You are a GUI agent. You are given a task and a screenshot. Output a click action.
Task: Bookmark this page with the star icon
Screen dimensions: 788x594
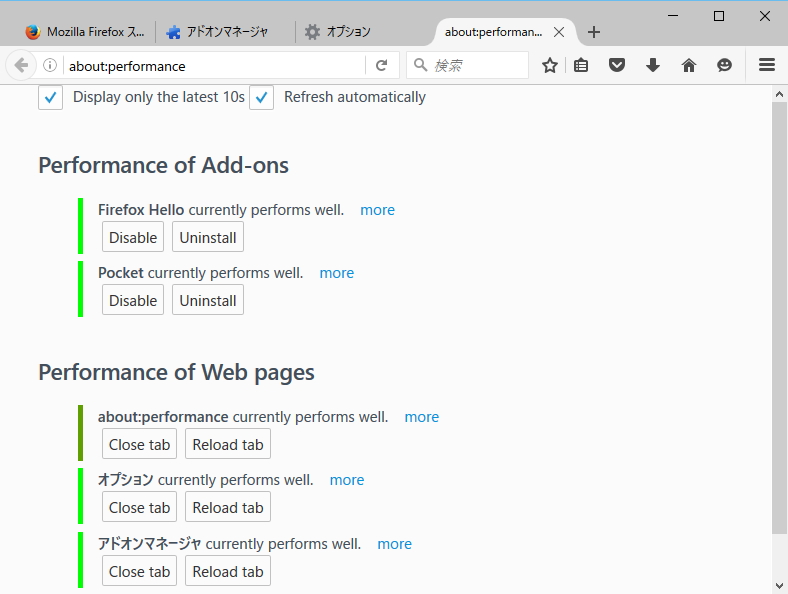tap(550, 65)
